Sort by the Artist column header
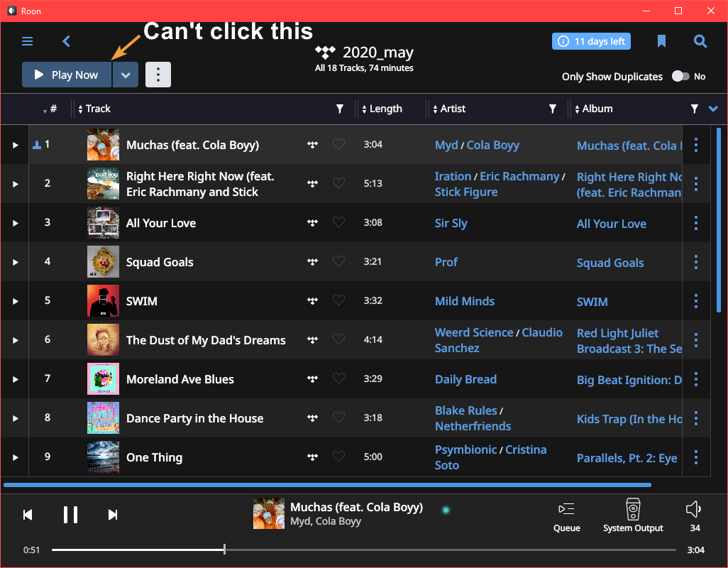 [449, 109]
